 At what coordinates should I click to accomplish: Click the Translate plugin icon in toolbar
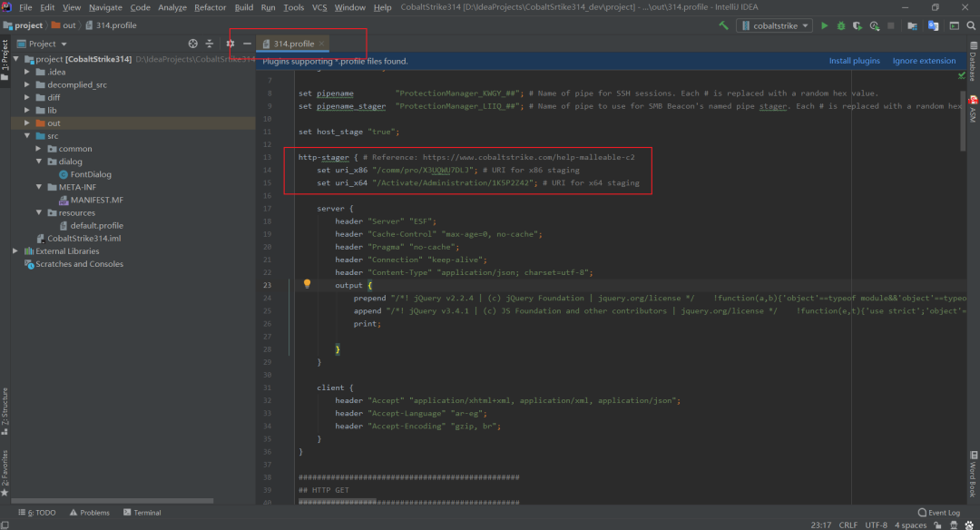point(933,25)
